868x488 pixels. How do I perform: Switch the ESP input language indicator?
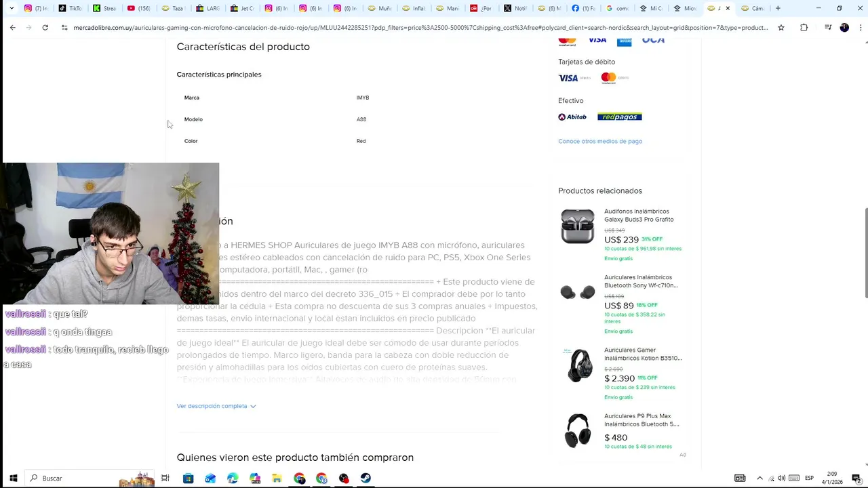click(x=809, y=478)
